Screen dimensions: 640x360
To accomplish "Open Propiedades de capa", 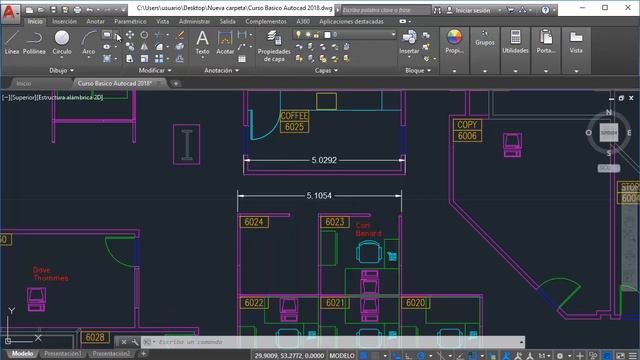I will (x=274, y=46).
